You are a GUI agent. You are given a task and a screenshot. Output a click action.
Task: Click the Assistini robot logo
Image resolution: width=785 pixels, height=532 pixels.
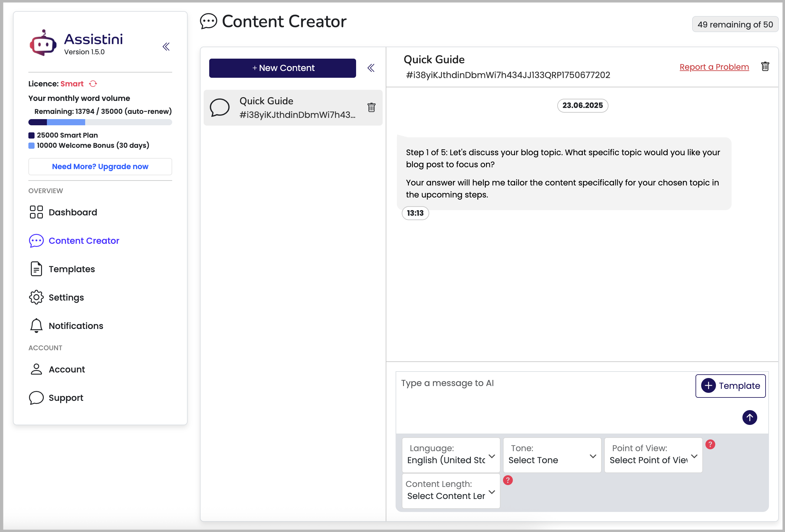point(43,43)
